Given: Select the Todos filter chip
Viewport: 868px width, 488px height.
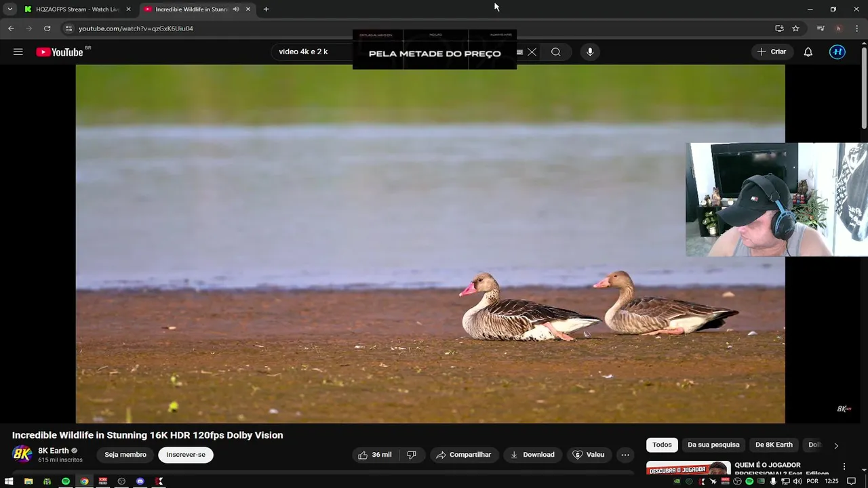Looking at the screenshot, I should (662, 445).
